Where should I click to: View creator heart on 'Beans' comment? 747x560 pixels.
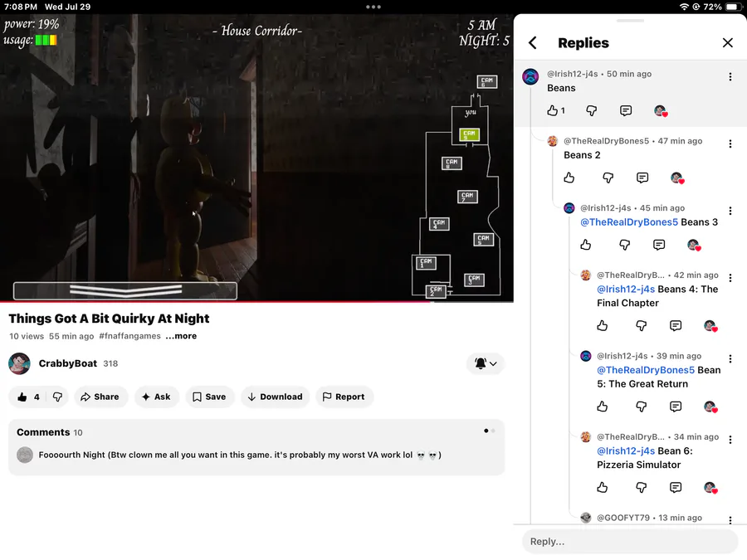click(661, 111)
